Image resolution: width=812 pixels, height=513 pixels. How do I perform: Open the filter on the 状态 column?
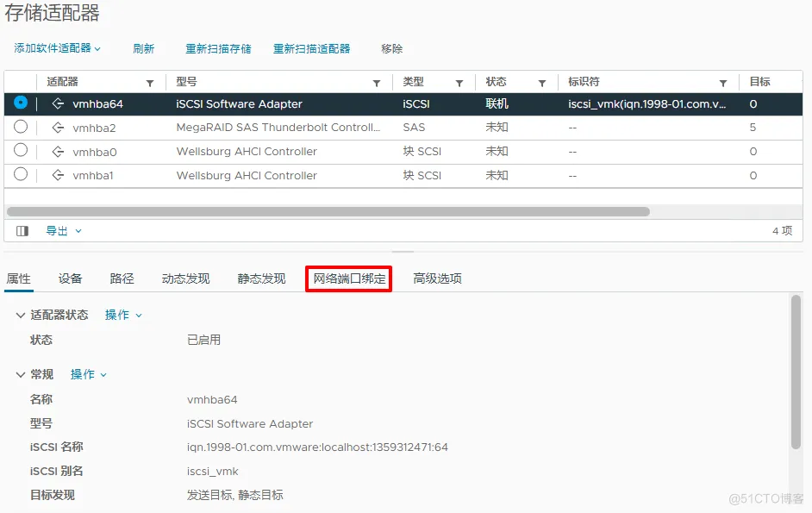(x=541, y=83)
